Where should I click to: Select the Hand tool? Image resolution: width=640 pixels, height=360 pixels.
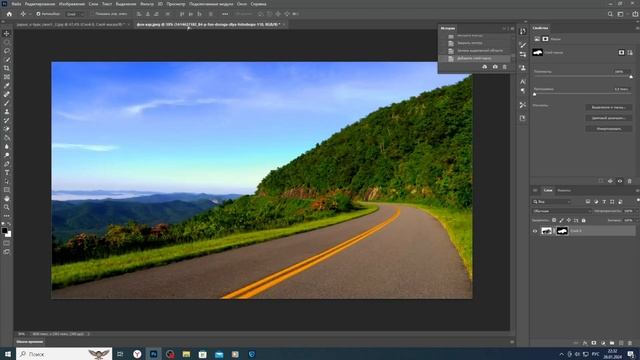point(7,198)
